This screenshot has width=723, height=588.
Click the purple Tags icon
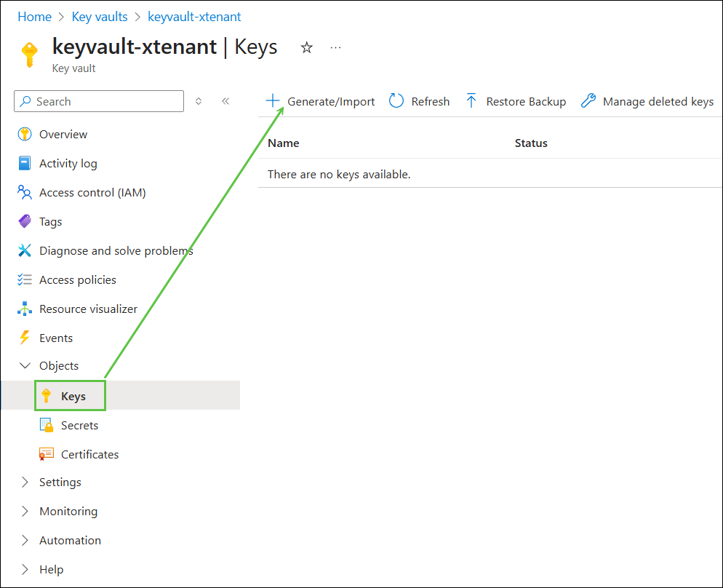(x=25, y=221)
